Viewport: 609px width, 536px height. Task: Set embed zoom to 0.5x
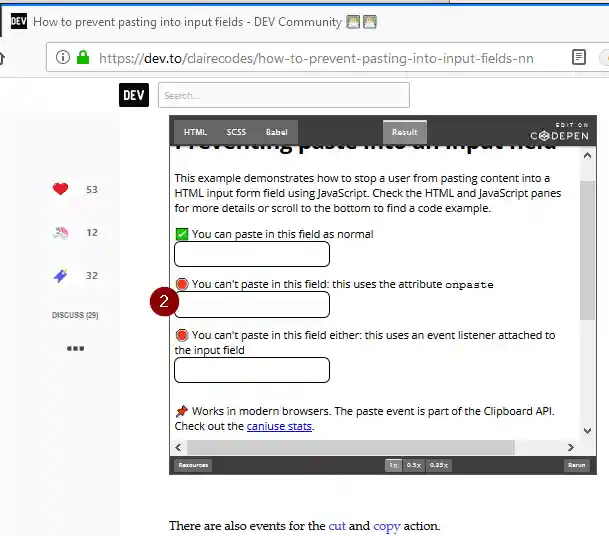(414, 465)
